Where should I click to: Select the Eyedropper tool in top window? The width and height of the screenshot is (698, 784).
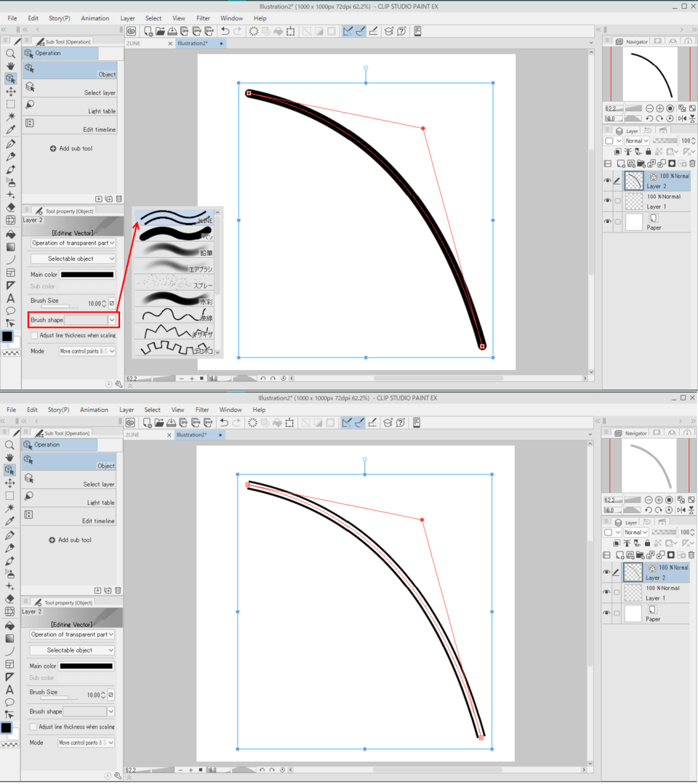(x=10, y=130)
